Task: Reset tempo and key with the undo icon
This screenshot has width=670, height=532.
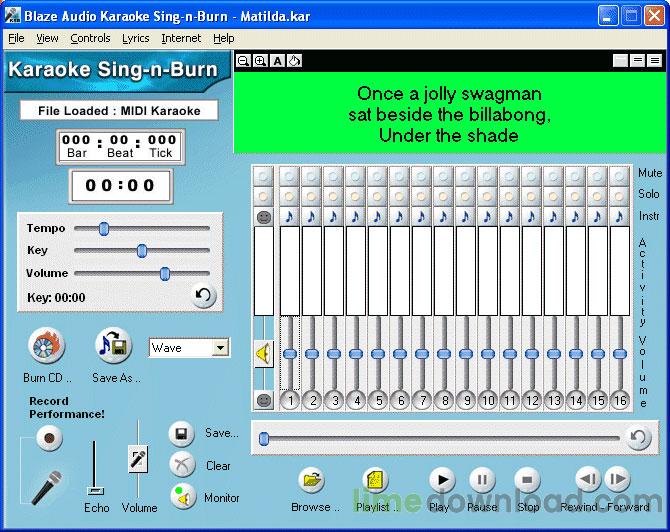Action: [x=204, y=295]
